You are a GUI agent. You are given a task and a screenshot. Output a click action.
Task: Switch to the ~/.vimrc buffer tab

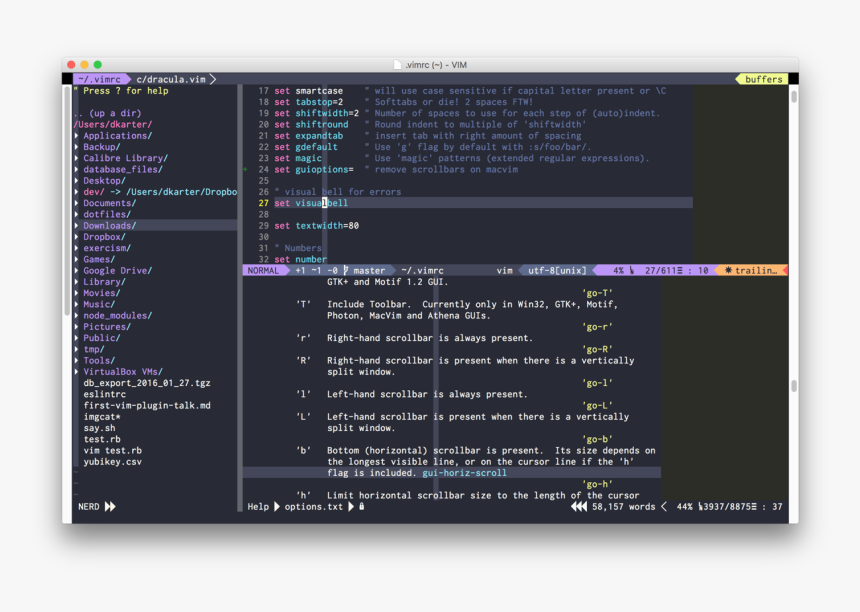tap(99, 80)
